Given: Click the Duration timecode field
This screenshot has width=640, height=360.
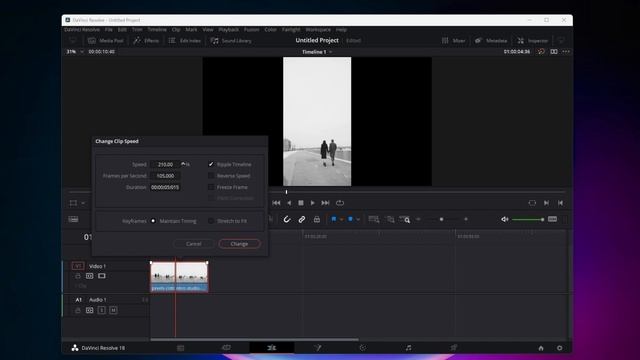Looking at the screenshot, I should [x=165, y=187].
